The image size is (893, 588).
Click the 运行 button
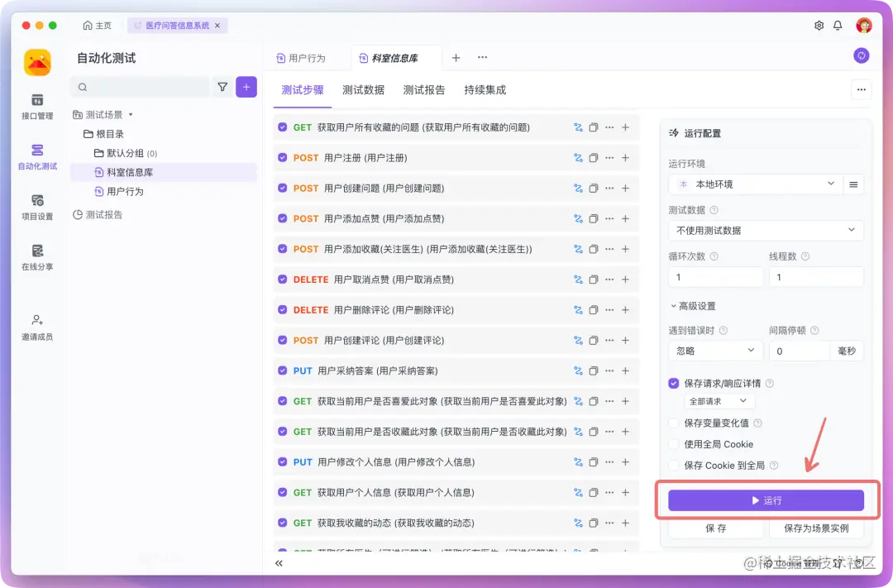[765, 500]
